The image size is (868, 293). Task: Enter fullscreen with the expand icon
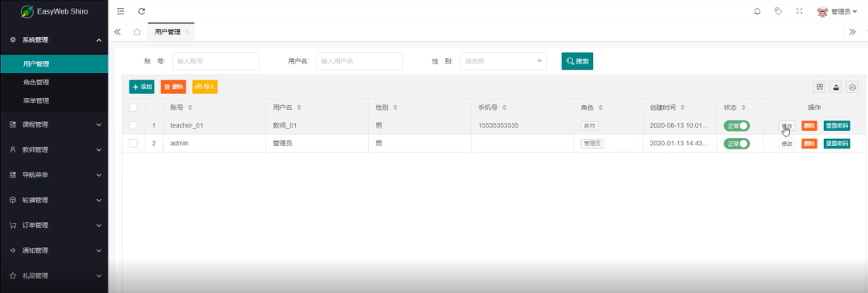click(x=800, y=11)
